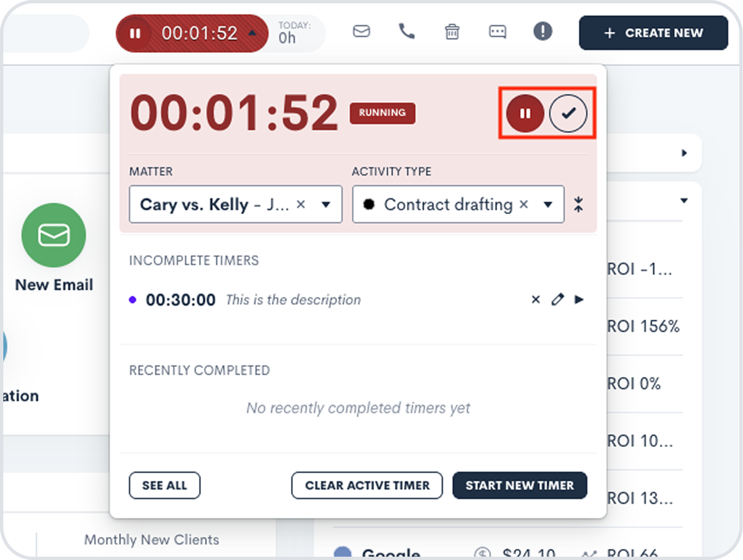Screen dimensions: 743x560
Task: Open the Matter dropdown showing Cary vs. Kelly
Action: [327, 204]
